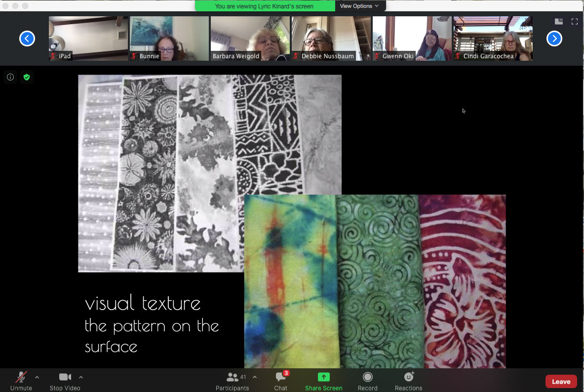This screenshot has height=392, width=584.
Task: Enter full screen mode icon
Action: pyautogui.click(x=575, y=22)
